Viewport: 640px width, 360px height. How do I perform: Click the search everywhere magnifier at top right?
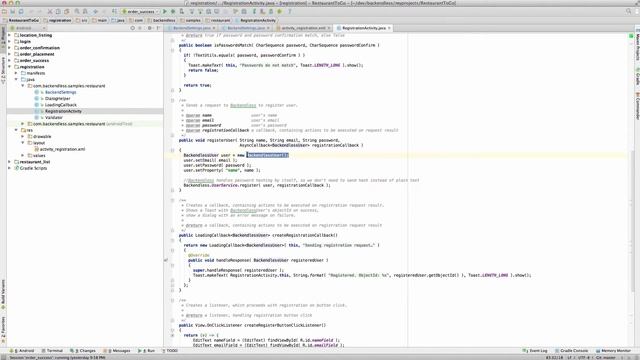[629, 11]
